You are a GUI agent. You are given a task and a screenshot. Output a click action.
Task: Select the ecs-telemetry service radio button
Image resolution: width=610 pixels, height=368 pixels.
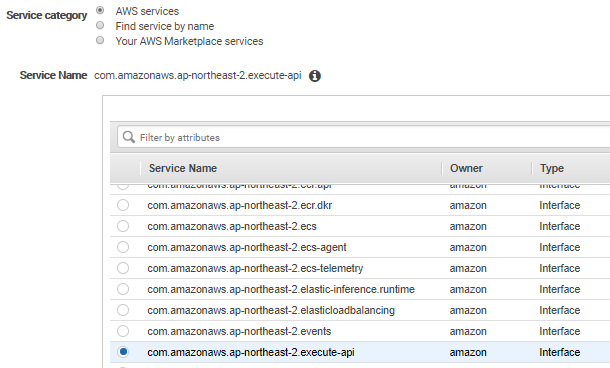pos(123,268)
